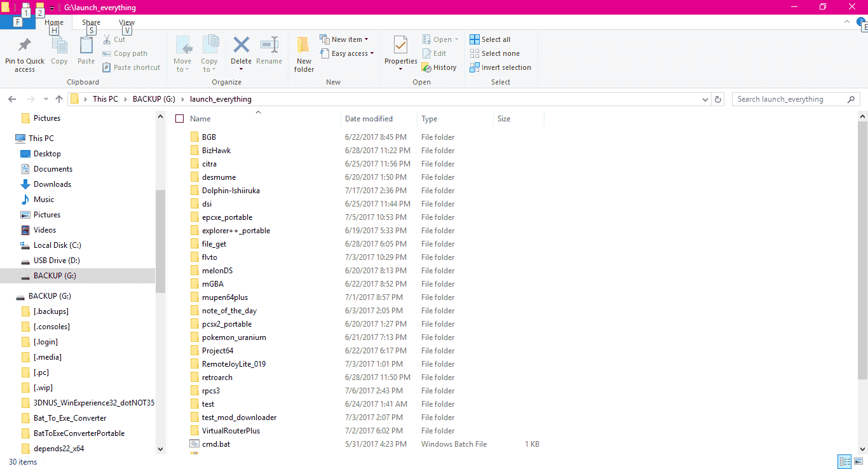
Task: Expand the address bar history dropdown
Action: pyautogui.click(x=705, y=100)
